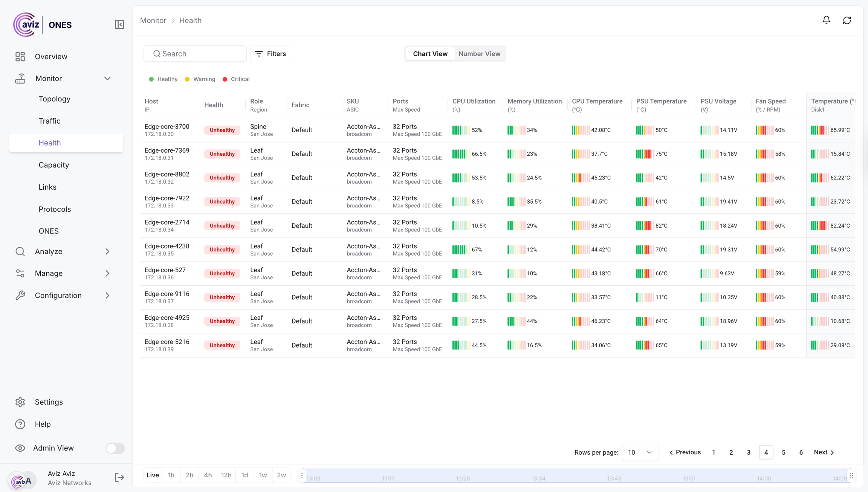Click the refresh icon
Screen dimensions: 868x492
pos(847,20)
